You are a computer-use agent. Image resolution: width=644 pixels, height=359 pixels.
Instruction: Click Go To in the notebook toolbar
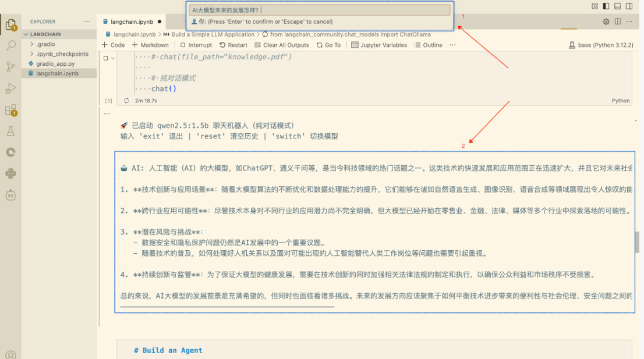click(x=328, y=45)
